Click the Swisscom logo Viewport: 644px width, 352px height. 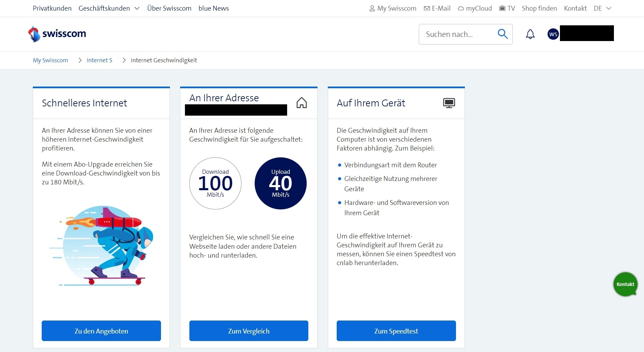57,34
